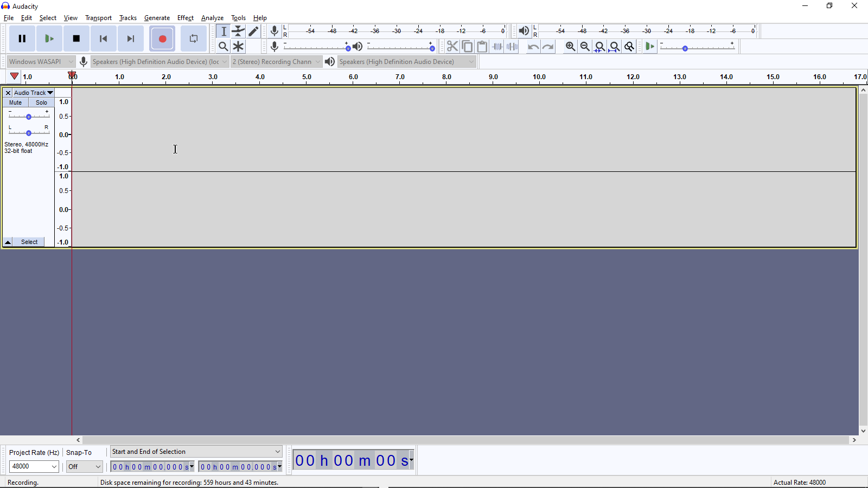
Task: Open the File menu
Action: tap(9, 18)
